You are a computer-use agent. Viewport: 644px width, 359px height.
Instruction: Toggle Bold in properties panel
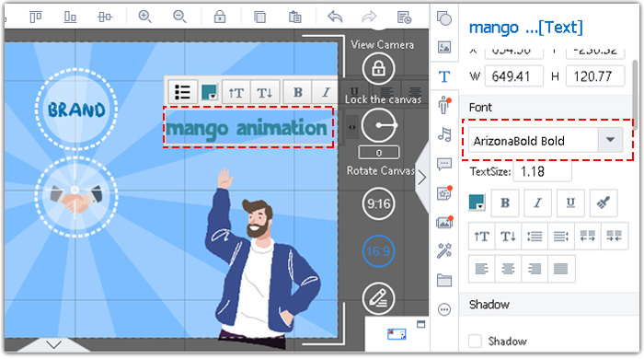pyautogui.click(x=505, y=203)
